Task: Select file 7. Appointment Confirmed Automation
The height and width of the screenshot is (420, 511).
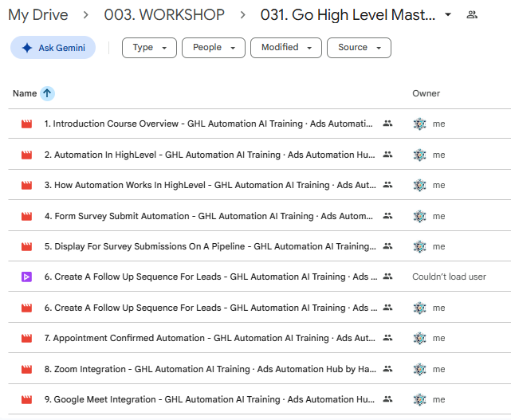Action: pos(210,338)
